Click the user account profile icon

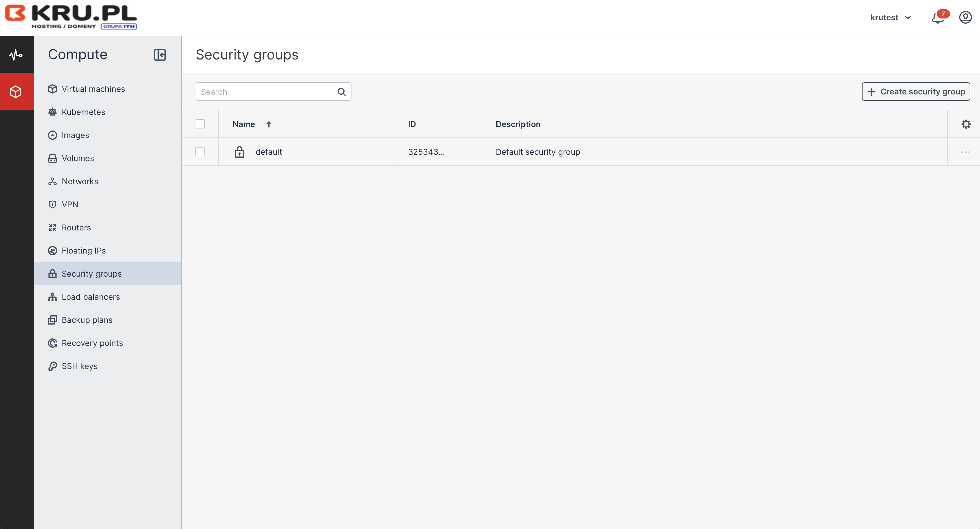click(x=965, y=18)
